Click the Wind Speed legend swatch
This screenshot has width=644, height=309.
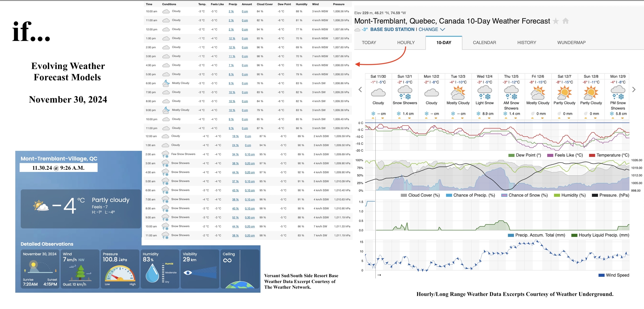pos(601,275)
